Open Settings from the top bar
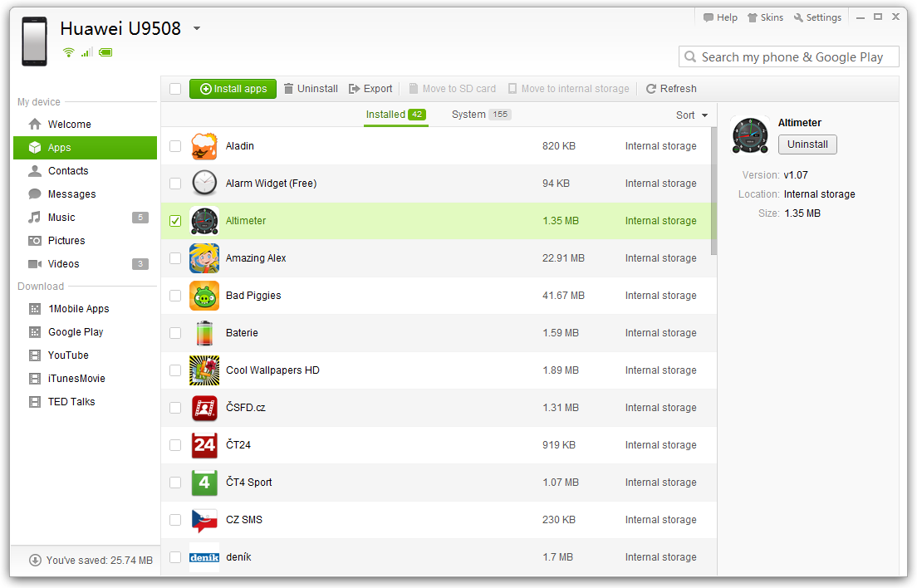Image resolution: width=917 pixels, height=588 pixels. coord(817,17)
